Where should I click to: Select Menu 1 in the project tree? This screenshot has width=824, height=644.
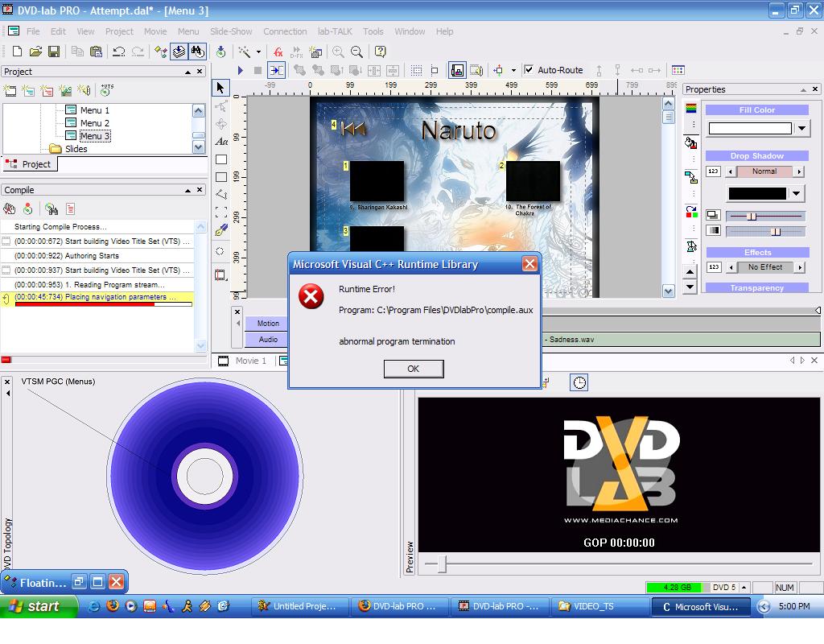click(95, 109)
